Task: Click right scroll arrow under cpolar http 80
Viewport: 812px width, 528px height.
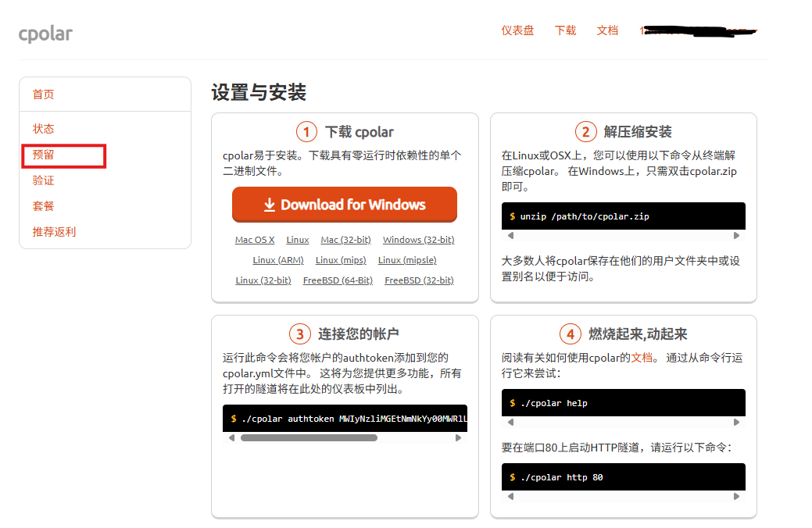Action: (736, 497)
